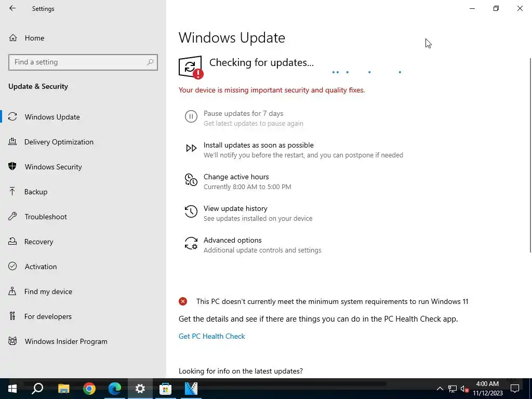Open Windows Insider Program label

[x=66, y=341]
